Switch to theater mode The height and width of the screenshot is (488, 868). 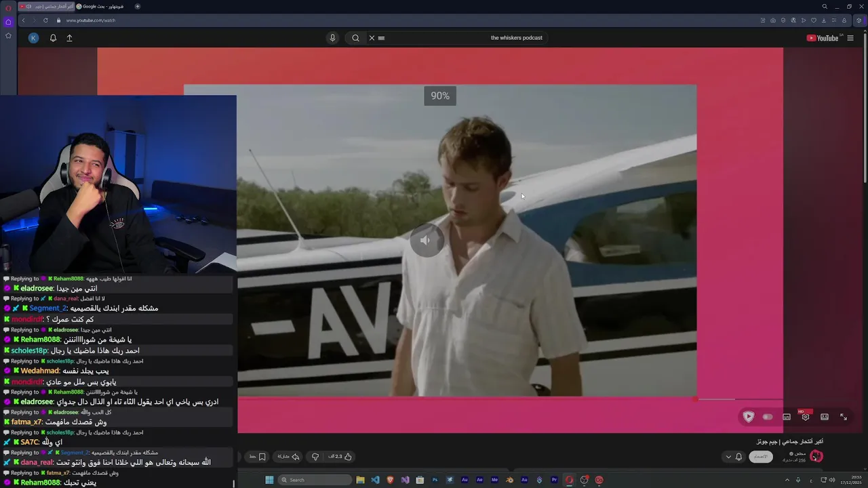pos(825,417)
